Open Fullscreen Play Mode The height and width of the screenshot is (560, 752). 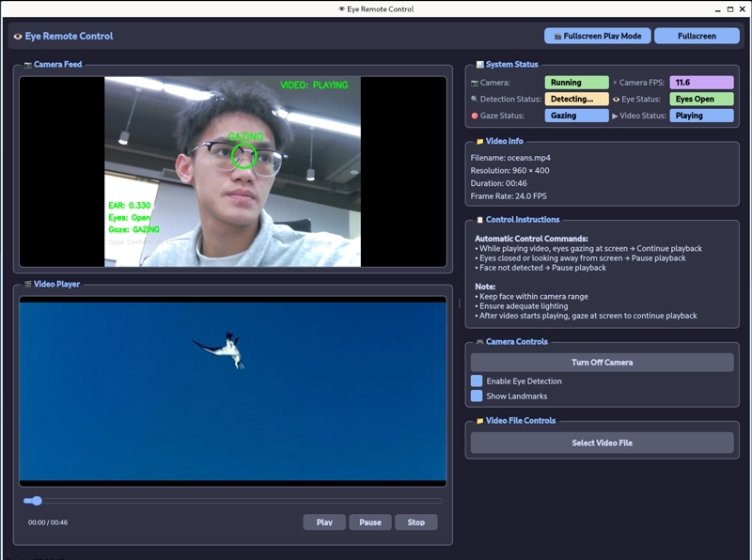click(x=597, y=36)
